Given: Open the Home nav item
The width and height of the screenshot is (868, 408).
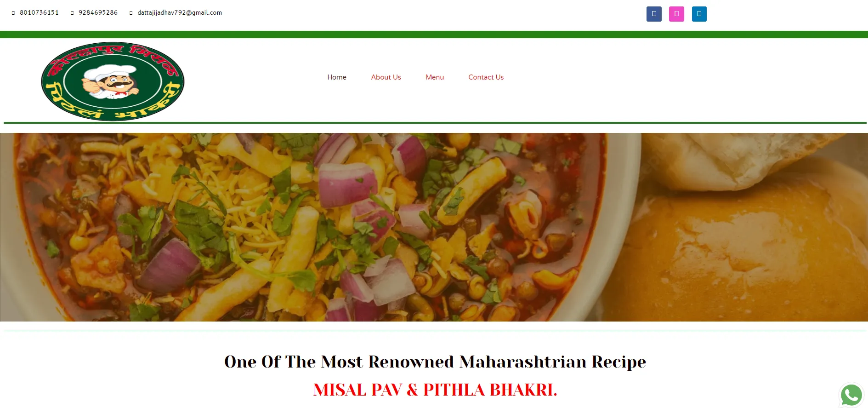Looking at the screenshot, I should tap(337, 77).
